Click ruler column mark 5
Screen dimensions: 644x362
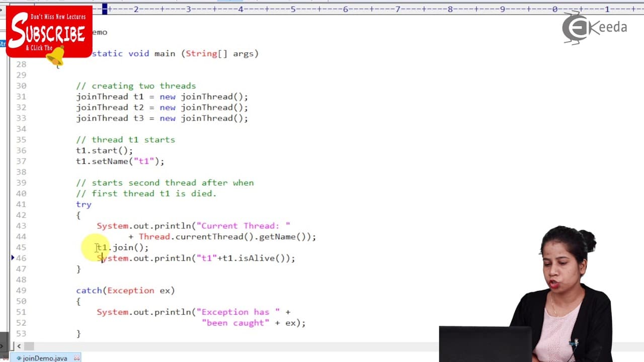point(293,9)
